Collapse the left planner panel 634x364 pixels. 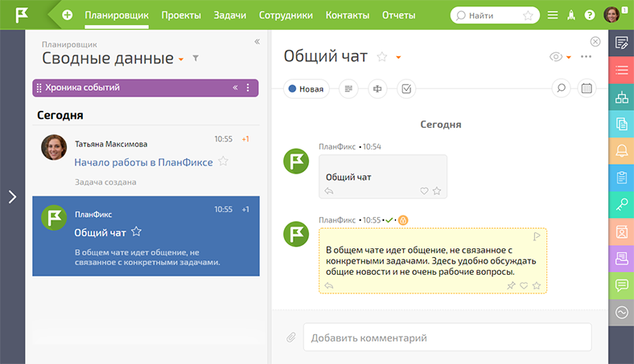[257, 42]
